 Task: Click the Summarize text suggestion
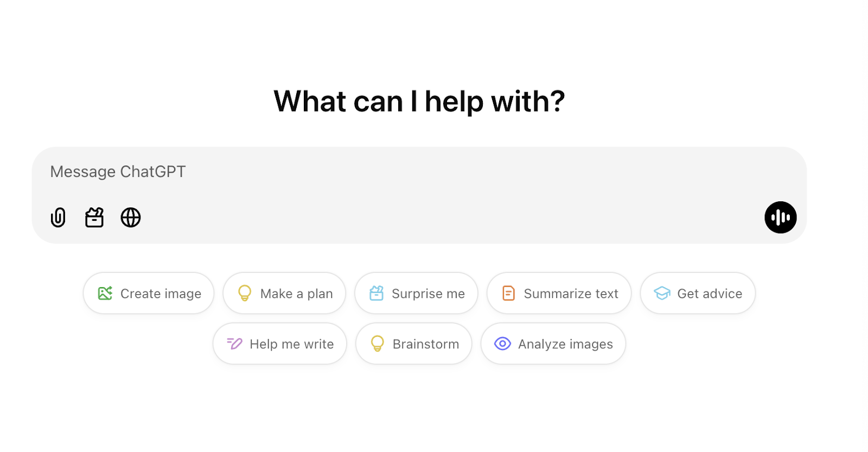point(559,294)
